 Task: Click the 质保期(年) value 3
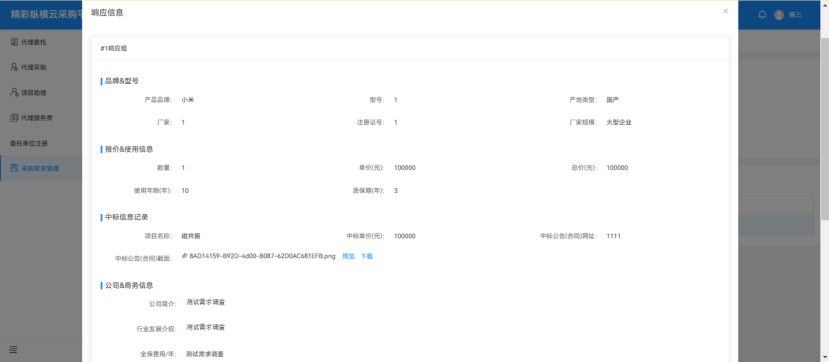coord(395,190)
